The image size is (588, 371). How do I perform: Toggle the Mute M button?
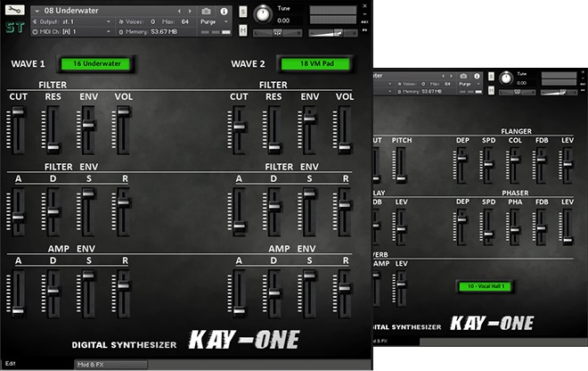[243, 30]
